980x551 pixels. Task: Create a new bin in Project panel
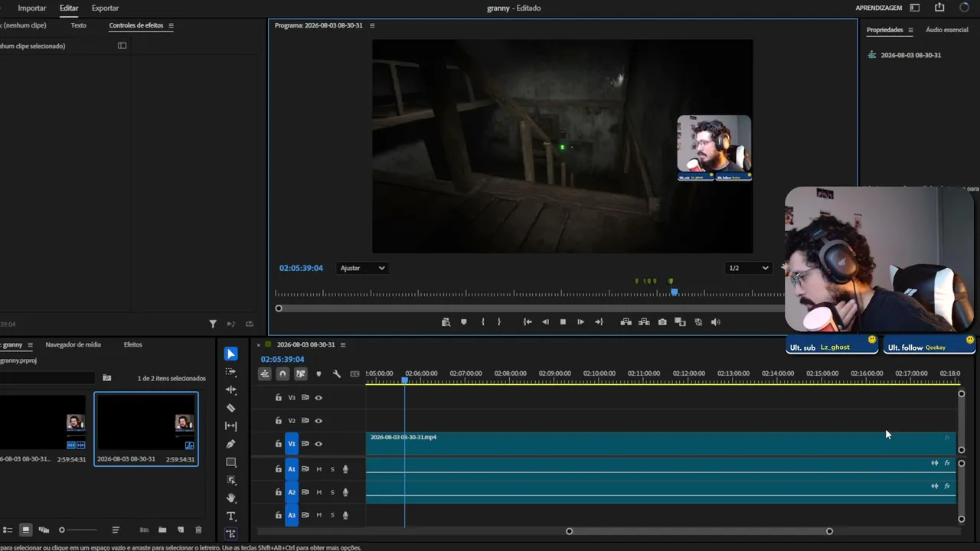tap(162, 530)
